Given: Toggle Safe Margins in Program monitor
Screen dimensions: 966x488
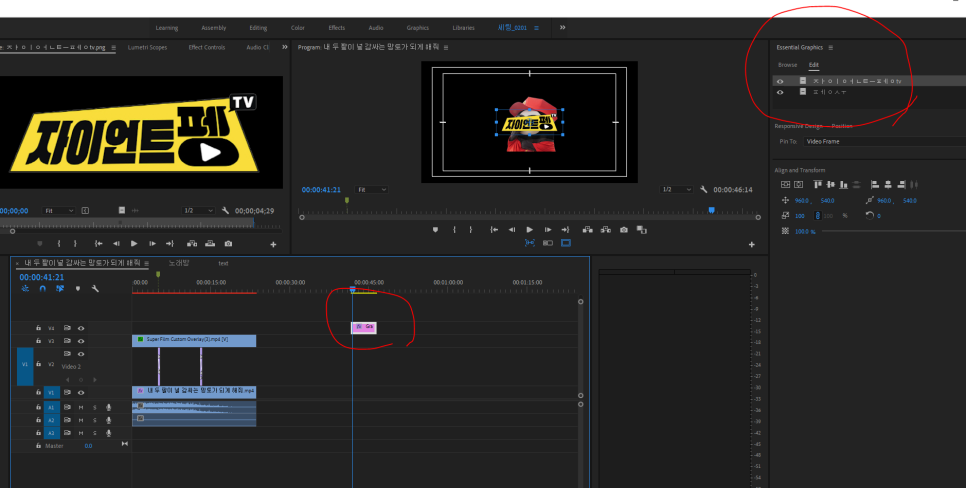Looking at the screenshot, I should point(566,243).
